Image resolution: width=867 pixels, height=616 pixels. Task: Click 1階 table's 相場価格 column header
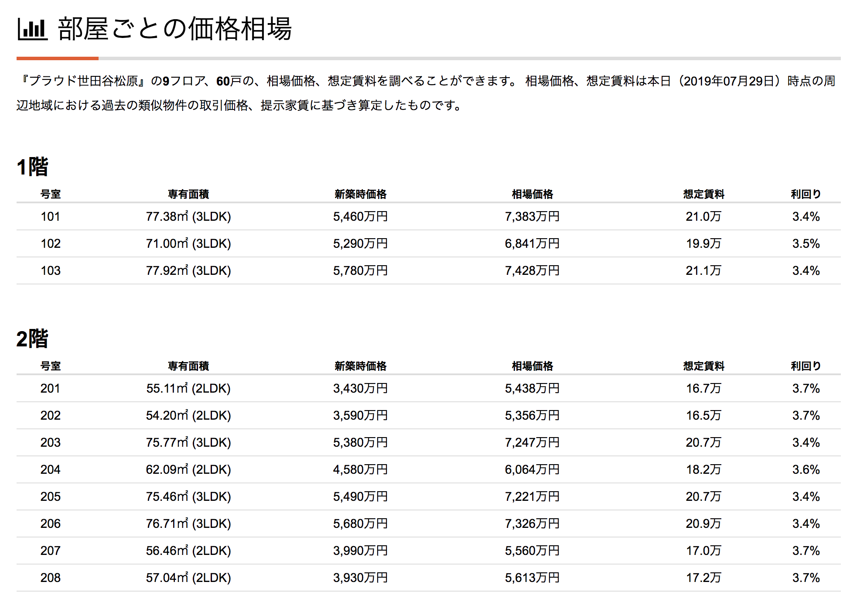point(532,194)
